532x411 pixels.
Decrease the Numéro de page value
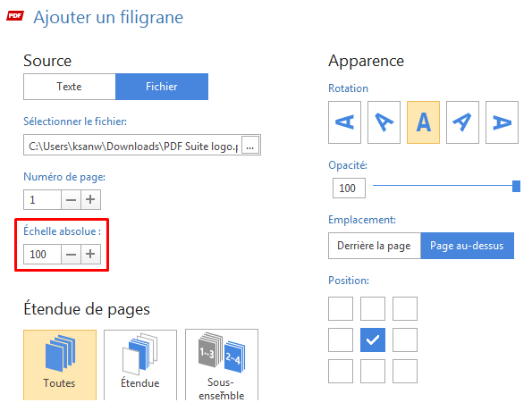point(71,200)
